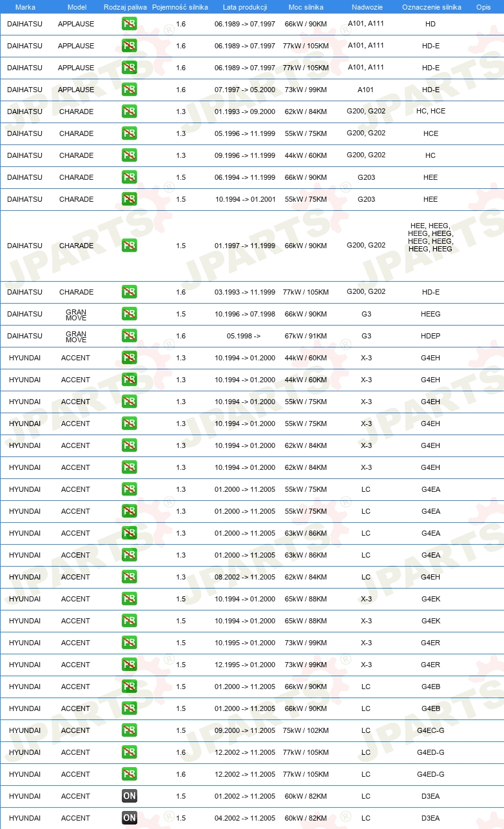Click the date cell 01.1997 -> 11.1999
The width and height of the screenshot is (504, 829).
tap(245, 246)
